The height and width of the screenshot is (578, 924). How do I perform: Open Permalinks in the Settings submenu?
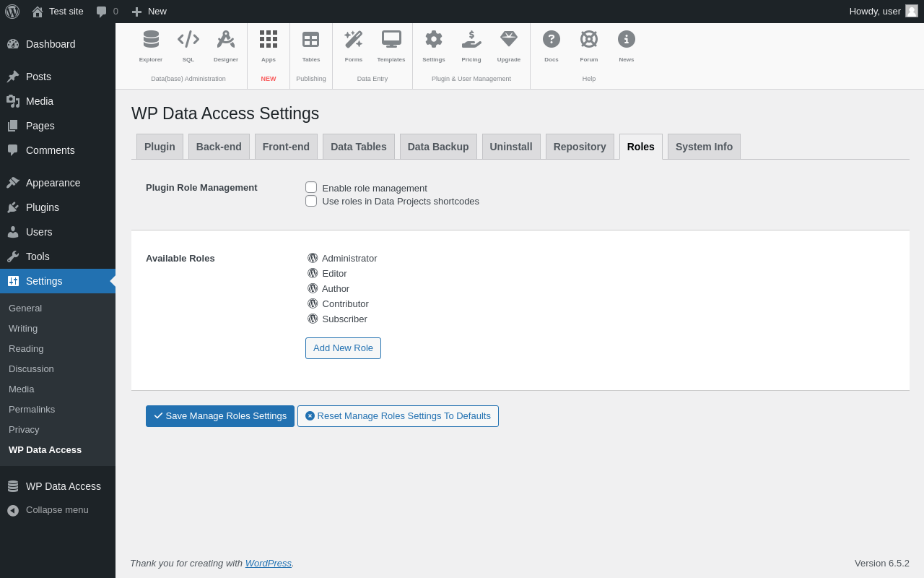pyautogui.click(x=32, y=410)
